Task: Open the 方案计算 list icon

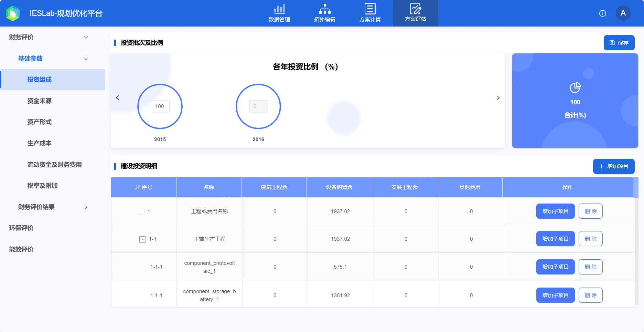Action: pos(370,9)
